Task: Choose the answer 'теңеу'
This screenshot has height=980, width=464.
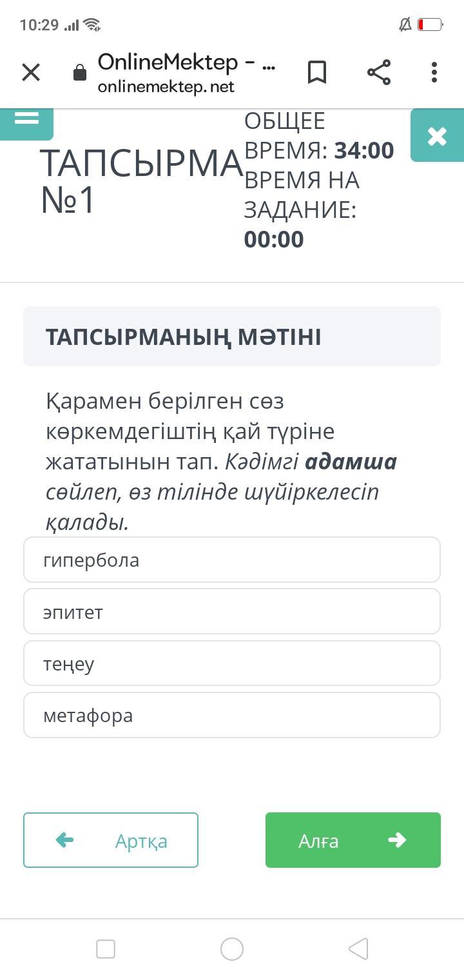Action: (232, 663)
